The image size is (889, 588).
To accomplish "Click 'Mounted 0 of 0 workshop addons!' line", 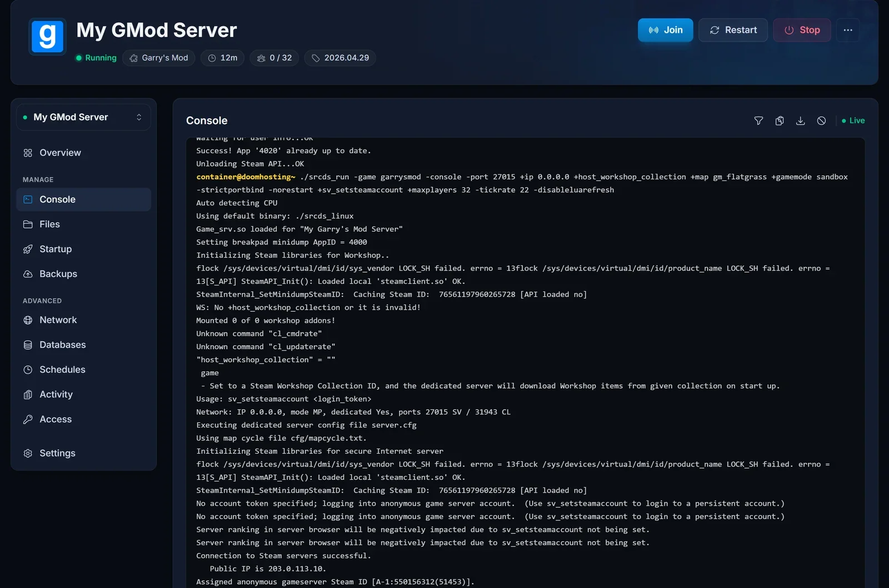I will pyautogui.click(x=266, y=320).
